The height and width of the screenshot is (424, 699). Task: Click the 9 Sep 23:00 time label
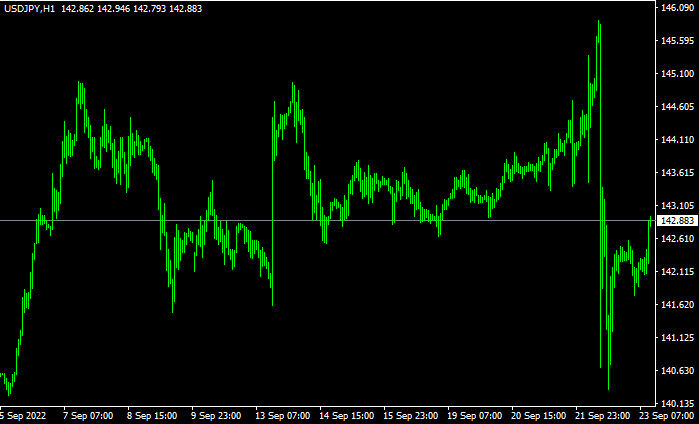click(216, 416)
